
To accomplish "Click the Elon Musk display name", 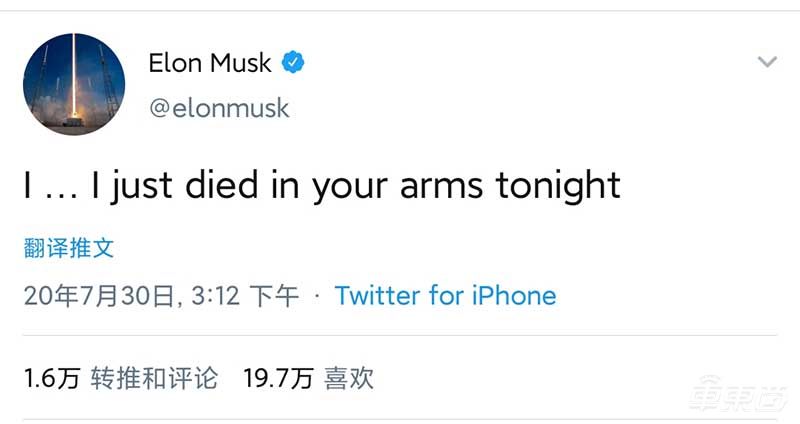I will (210, 63).
